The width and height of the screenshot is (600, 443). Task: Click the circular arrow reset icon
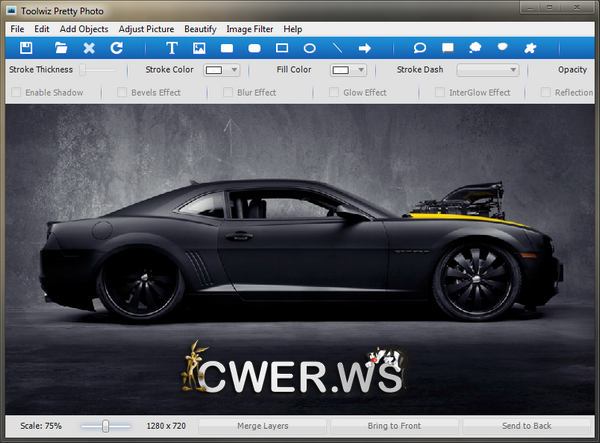tap(116, 48)
